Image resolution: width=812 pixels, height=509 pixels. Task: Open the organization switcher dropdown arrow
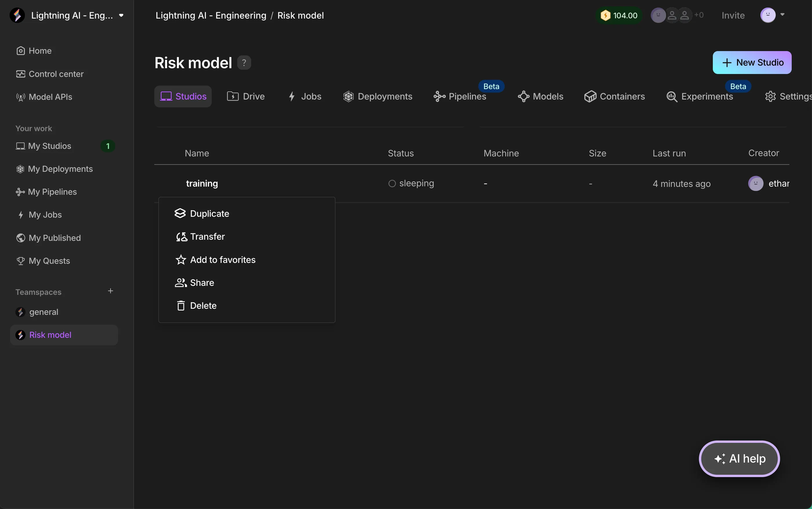121,15
